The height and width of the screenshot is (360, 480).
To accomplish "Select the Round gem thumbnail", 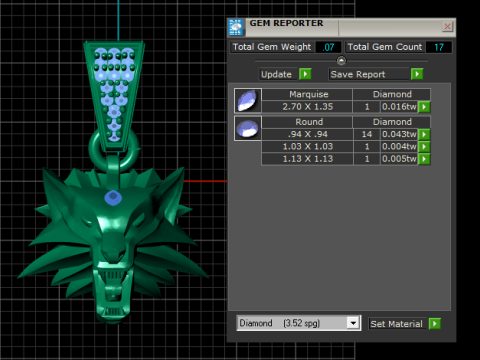I will click(x=248, y=129).
